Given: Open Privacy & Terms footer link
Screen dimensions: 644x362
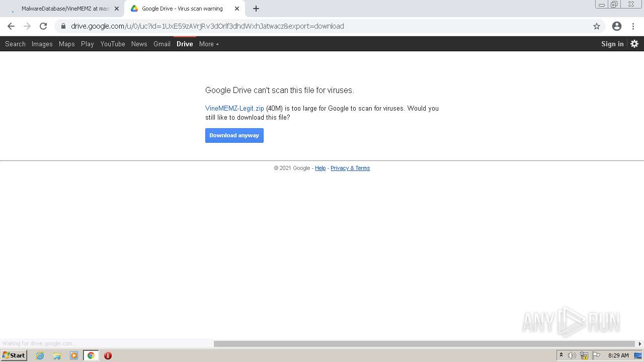Looking at the screenshot, I should tap(350, 168).
